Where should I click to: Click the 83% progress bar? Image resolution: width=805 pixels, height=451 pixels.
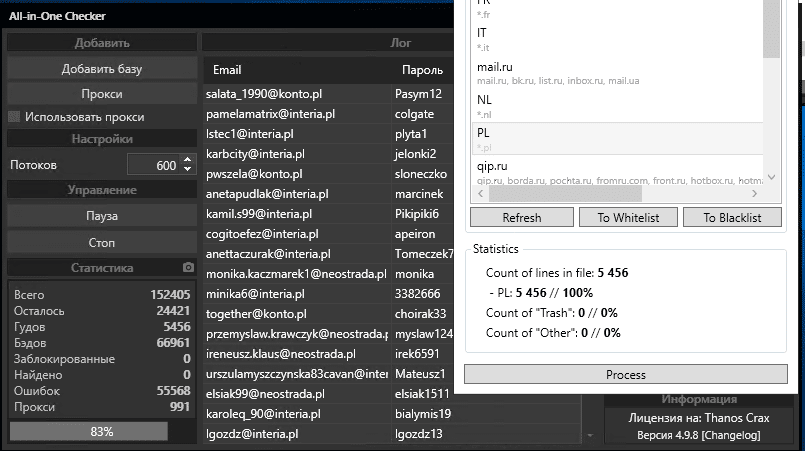[102, 431]
